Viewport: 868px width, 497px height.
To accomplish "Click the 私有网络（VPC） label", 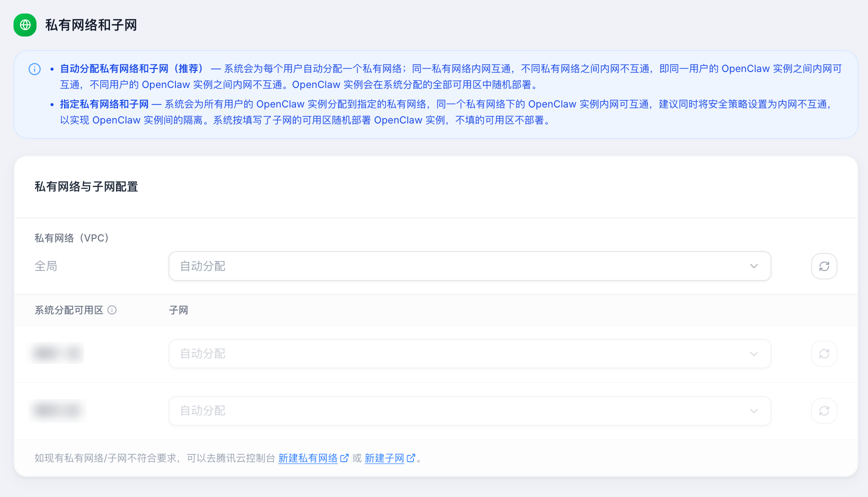I will tap(71, 238).
